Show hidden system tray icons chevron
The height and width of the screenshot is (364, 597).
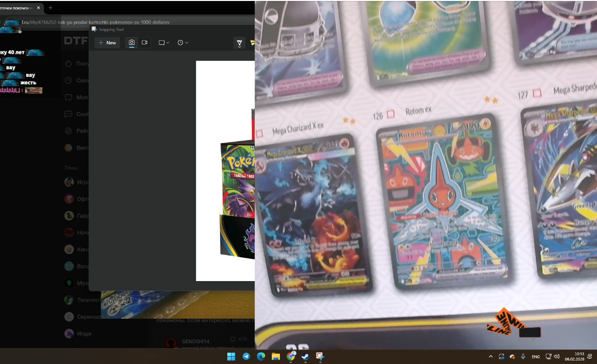tap(491, 357)
